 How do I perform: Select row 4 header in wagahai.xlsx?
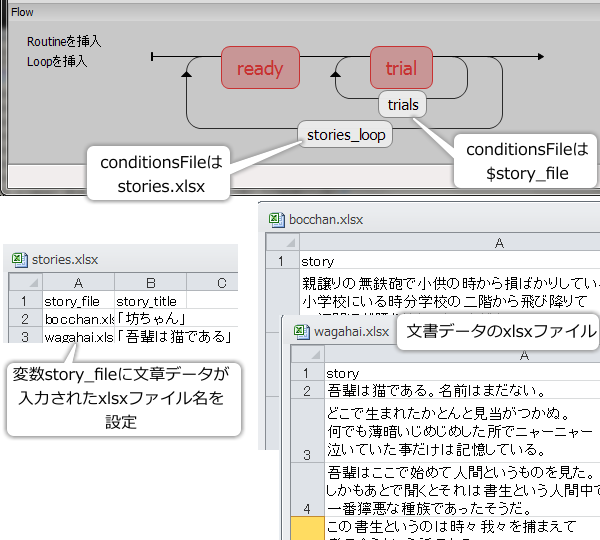tap(308, 489)
